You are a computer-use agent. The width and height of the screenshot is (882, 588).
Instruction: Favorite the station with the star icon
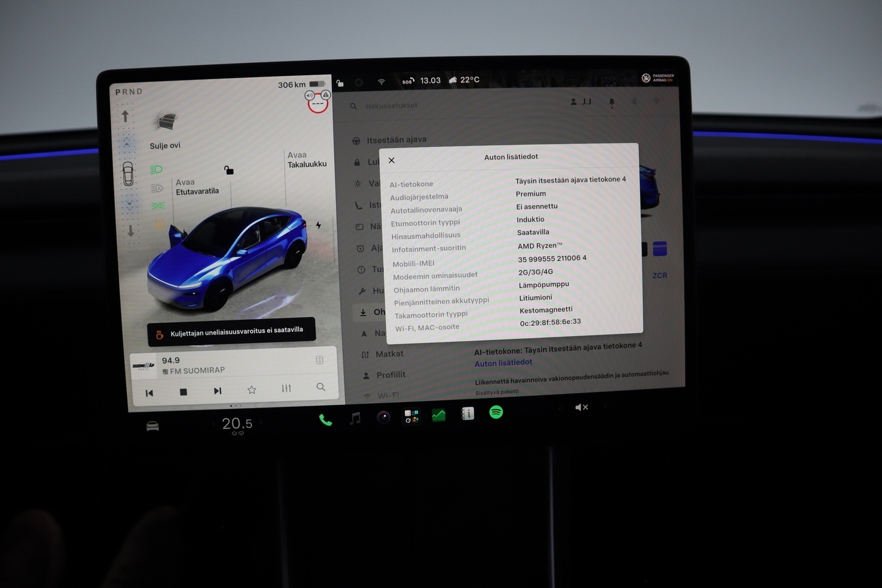252,389
